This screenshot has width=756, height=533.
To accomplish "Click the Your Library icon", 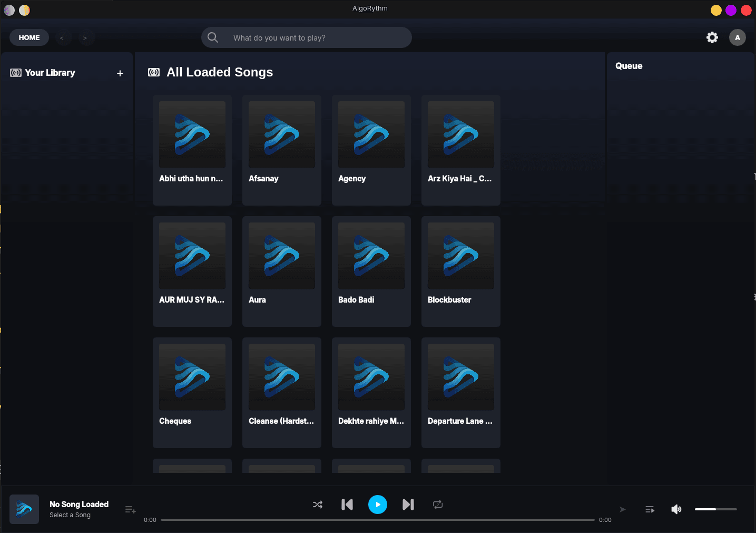I will coord(16,73).
